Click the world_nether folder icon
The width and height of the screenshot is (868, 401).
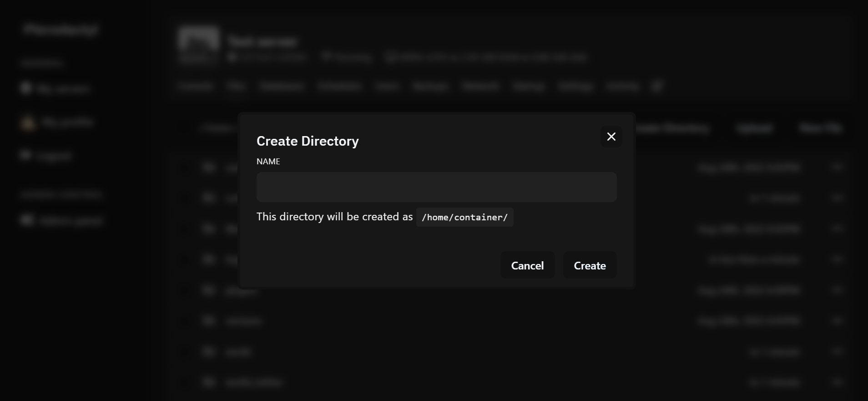(x=209, y=382)
